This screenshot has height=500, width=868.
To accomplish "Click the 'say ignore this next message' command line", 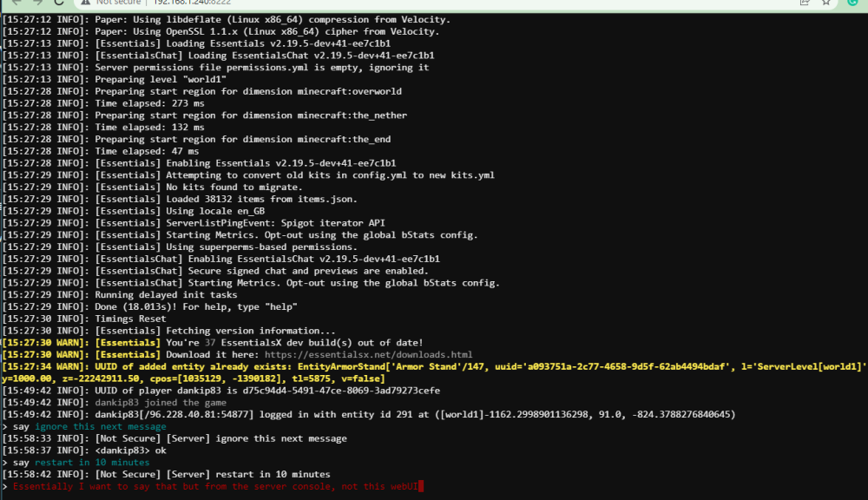I will [x=84, y=426].
